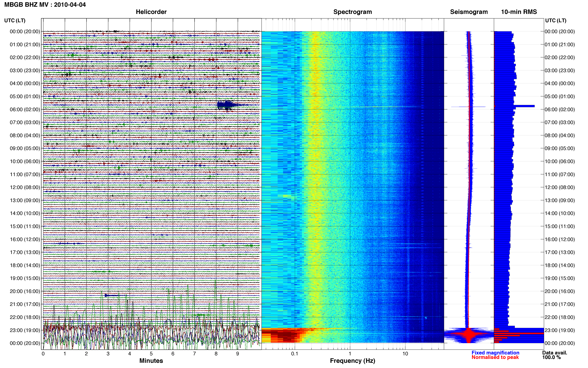This screenshot has width=588, height=368.
Task: Click the 'Seismogram' panel heading
Action: pyautogui.click(x=469, y=12)
